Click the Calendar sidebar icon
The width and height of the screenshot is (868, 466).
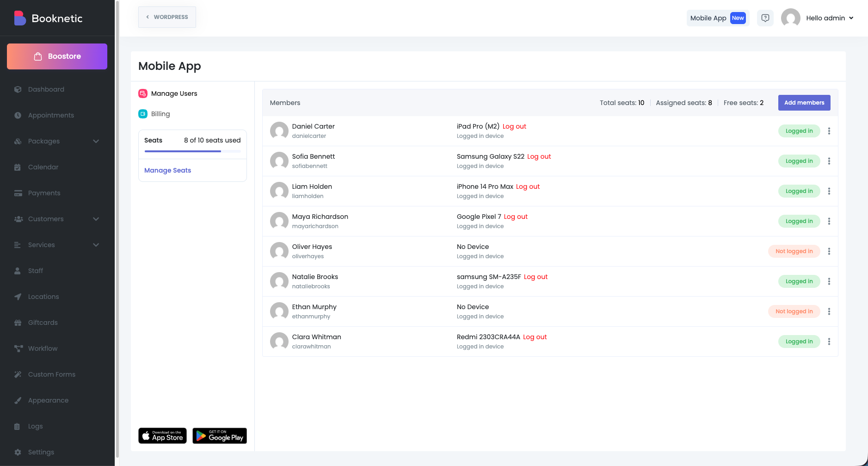[18, 167]
